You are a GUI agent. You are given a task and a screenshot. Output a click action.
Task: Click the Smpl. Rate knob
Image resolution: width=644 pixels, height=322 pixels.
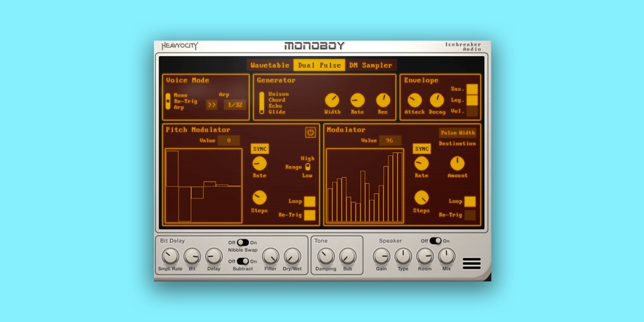pyautogui.click(x=170, y=256)
